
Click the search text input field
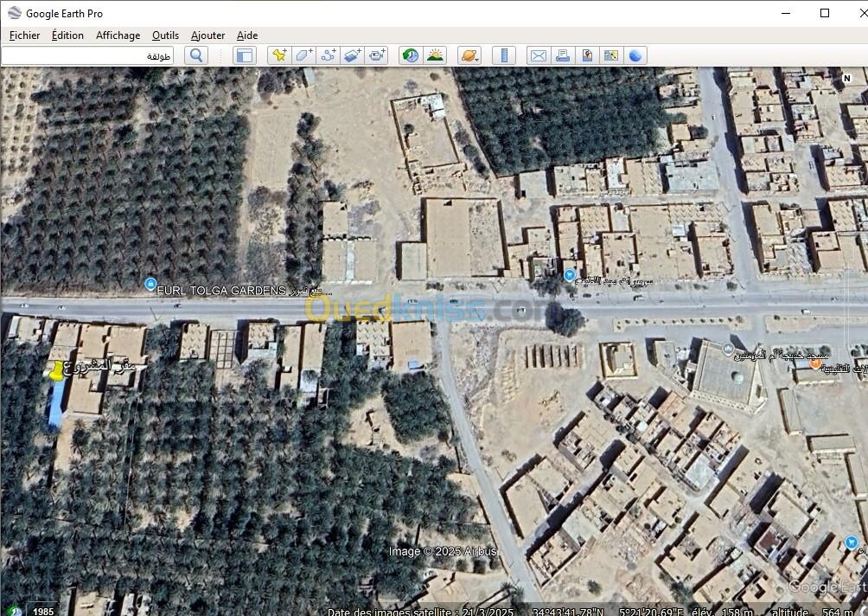pos(87,55)
